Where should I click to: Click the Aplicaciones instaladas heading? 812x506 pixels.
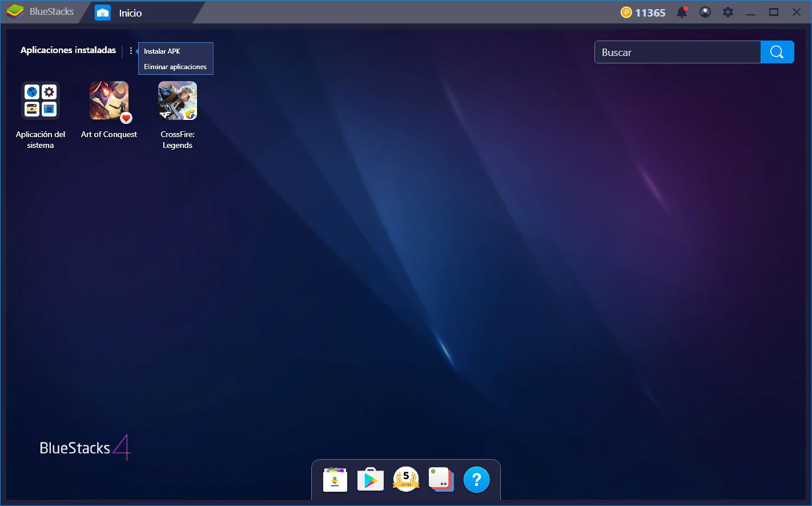coord(68,50)
